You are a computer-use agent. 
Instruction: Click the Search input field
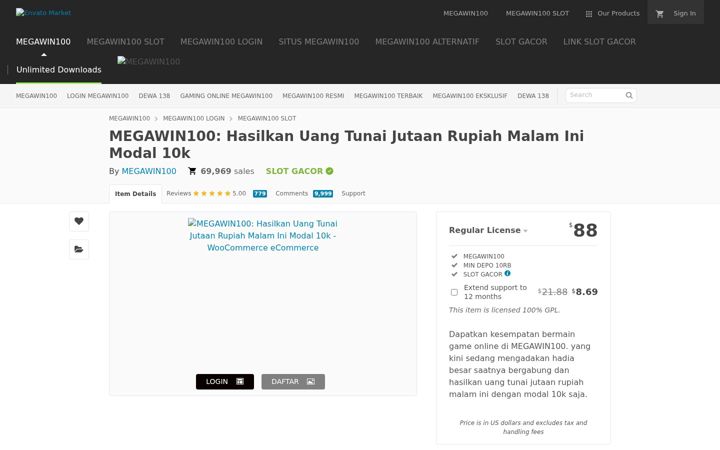tap(595, 95)
